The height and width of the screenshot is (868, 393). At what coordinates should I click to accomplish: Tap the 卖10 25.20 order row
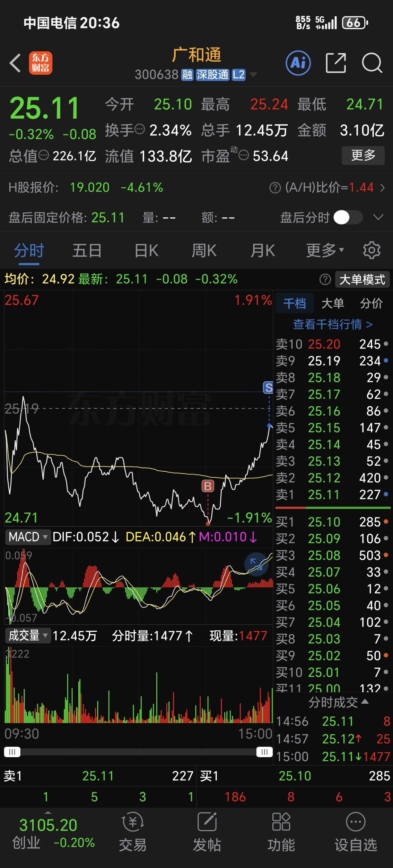pyautogui.click(x=332, y=344)
